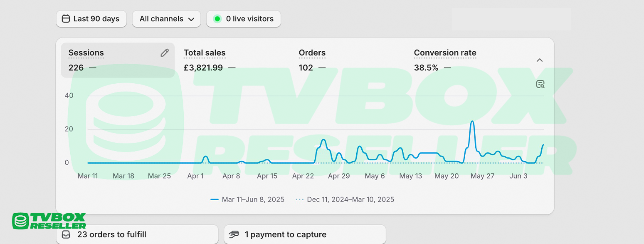Collapse the metrics card with chevron
644x244 pixels.
[539, 60]
